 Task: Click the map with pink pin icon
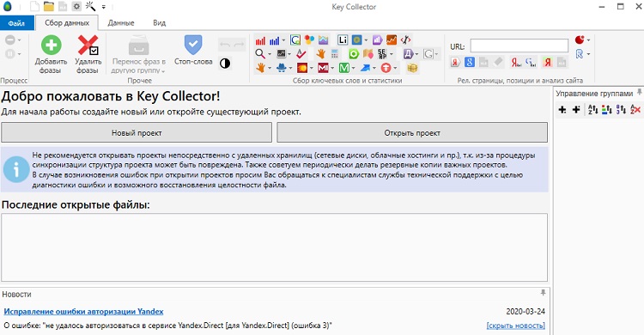click(368, 54)
